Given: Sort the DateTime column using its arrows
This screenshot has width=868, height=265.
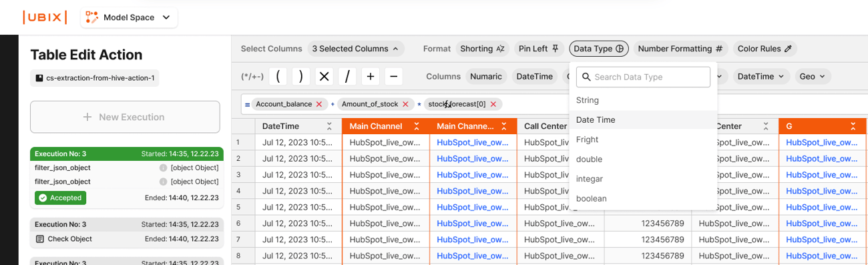Looking at the screenshot, I should click(x=329, y=126).
